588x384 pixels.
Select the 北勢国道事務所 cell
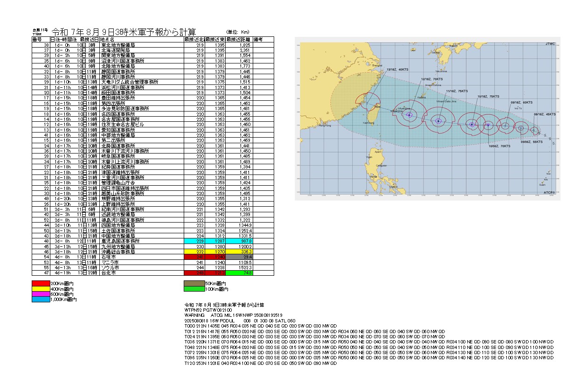point(142,146)
